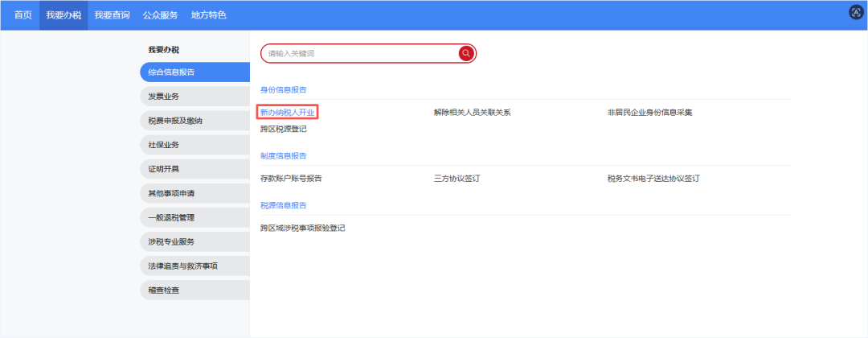Click 制度信息报告 section heading
The image size is (868, 338).
coord(284,155)
